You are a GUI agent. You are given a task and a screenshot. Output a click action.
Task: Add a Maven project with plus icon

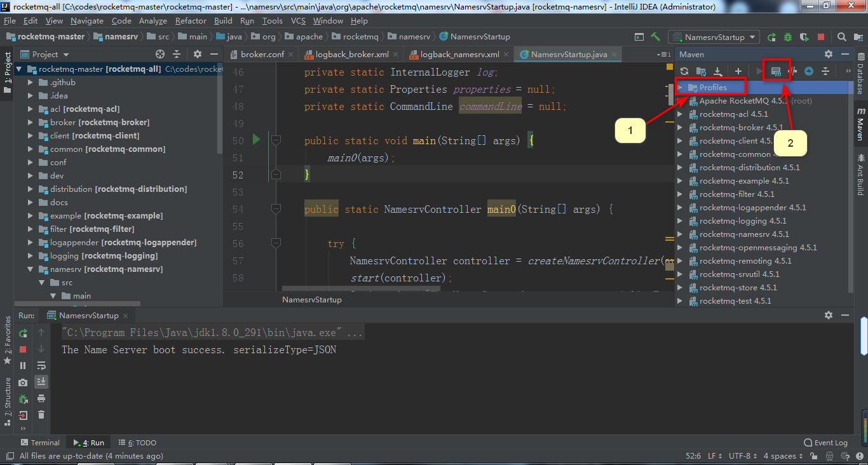pos(738,71)
